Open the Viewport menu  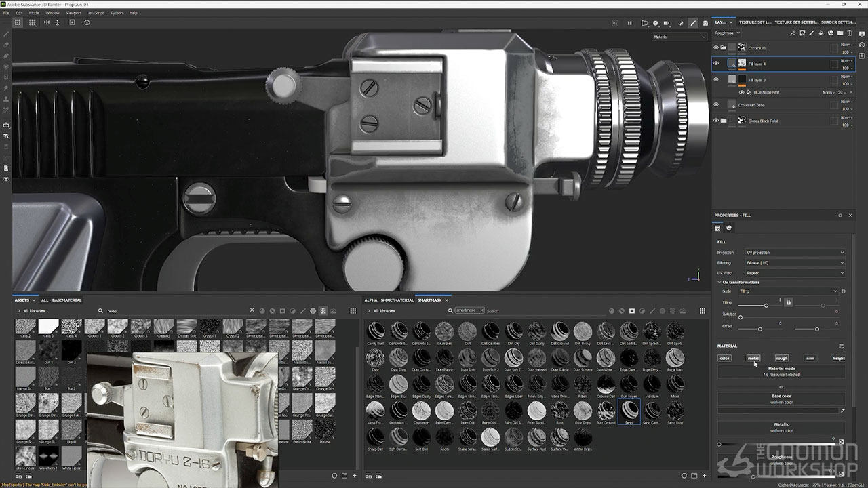point(73,12)
